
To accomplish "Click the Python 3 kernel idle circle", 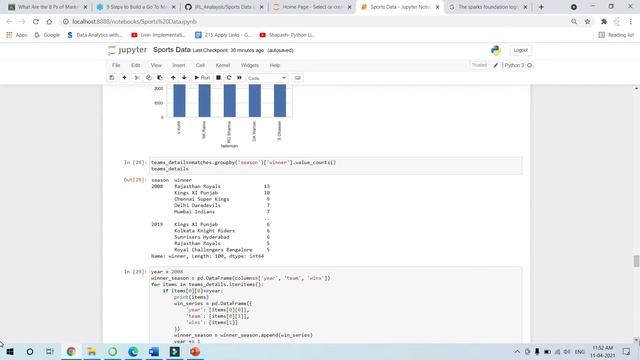I will tap(529, 65).
